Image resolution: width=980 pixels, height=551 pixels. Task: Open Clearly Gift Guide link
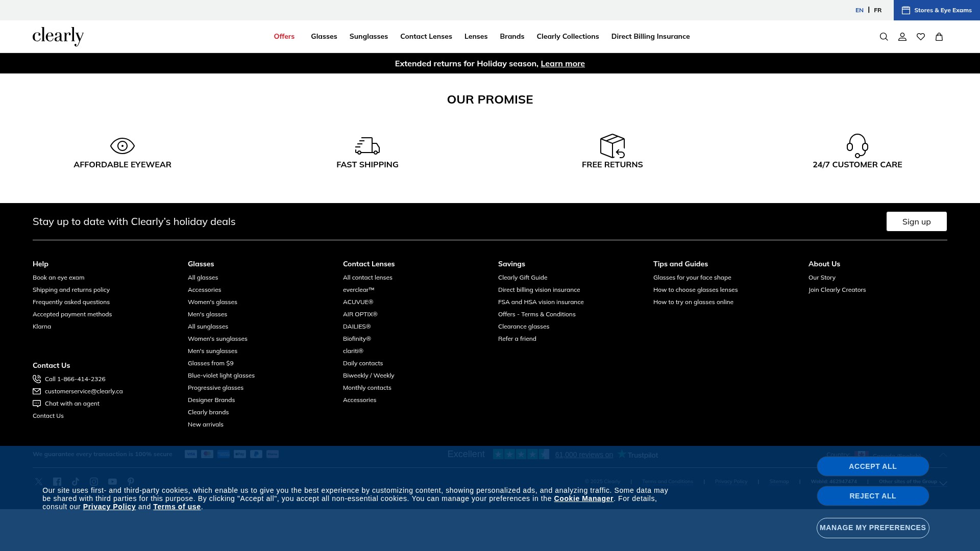pyautogui.click(x=523, y=278)
